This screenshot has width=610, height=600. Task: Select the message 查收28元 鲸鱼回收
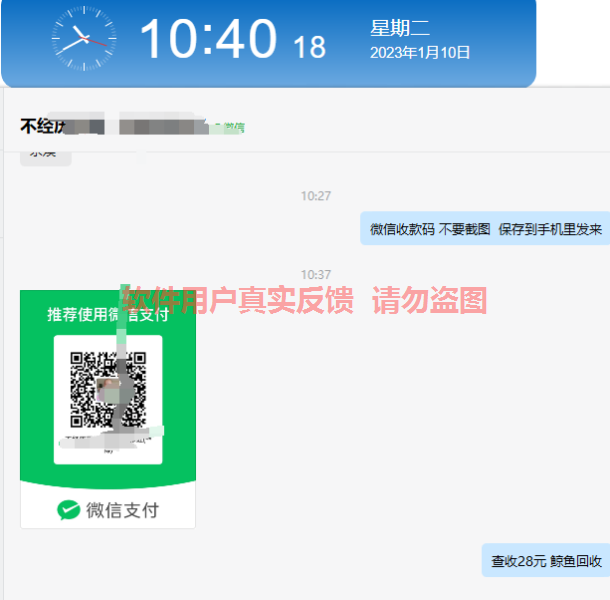click(546, 561)
